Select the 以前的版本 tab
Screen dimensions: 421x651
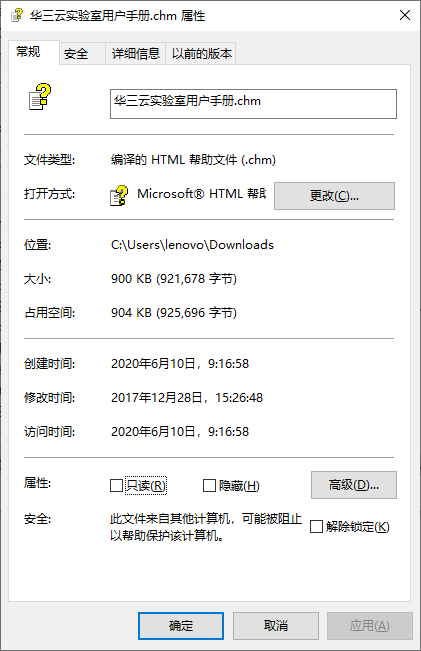[201, 54]
